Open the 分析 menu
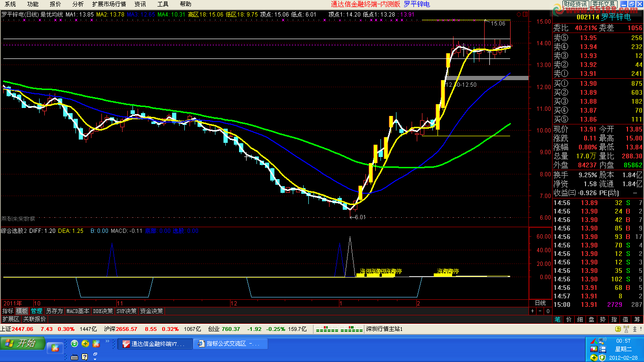The image size is (644, 362). (78, 4)
